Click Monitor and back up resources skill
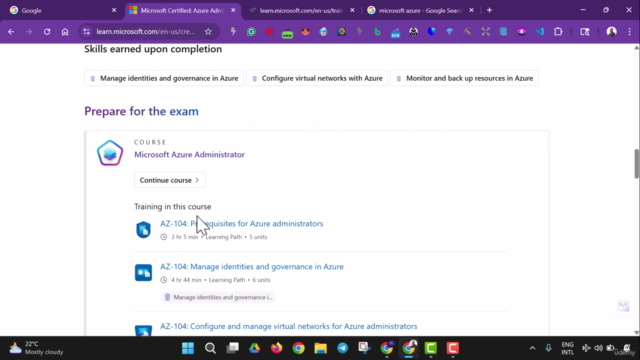The height and width of the screenshot is (360, 640). click(464, 78)
